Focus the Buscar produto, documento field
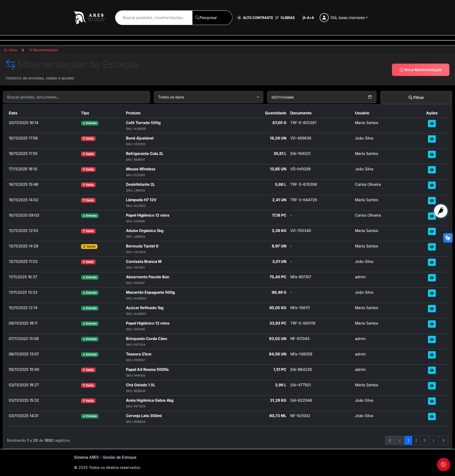Image resolution: width=455 pixels, height=476 pixels. click(76, 97)
